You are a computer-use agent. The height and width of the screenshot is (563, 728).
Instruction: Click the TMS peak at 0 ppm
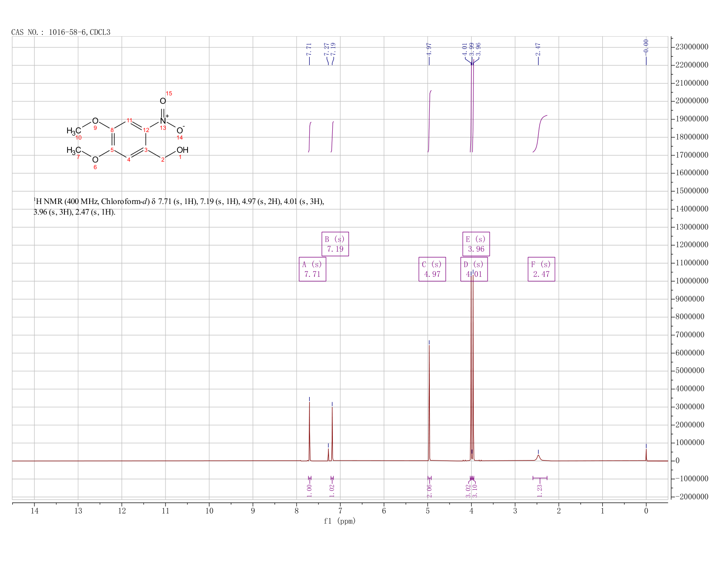click(646, 455)
